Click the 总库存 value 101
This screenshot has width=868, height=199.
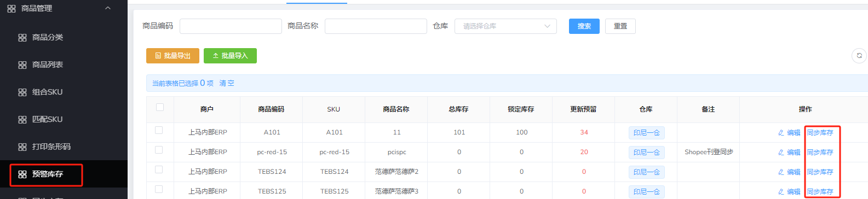tap(459, 132)
